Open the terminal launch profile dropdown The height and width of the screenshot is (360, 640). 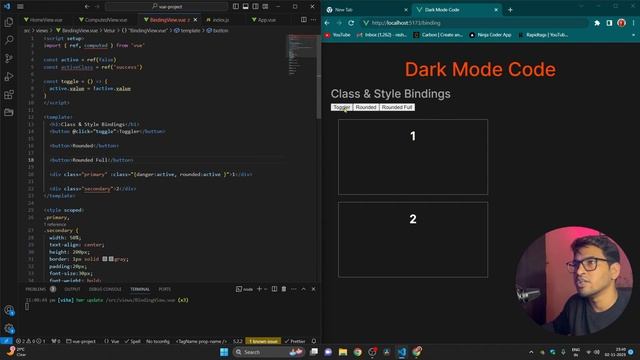266,289
